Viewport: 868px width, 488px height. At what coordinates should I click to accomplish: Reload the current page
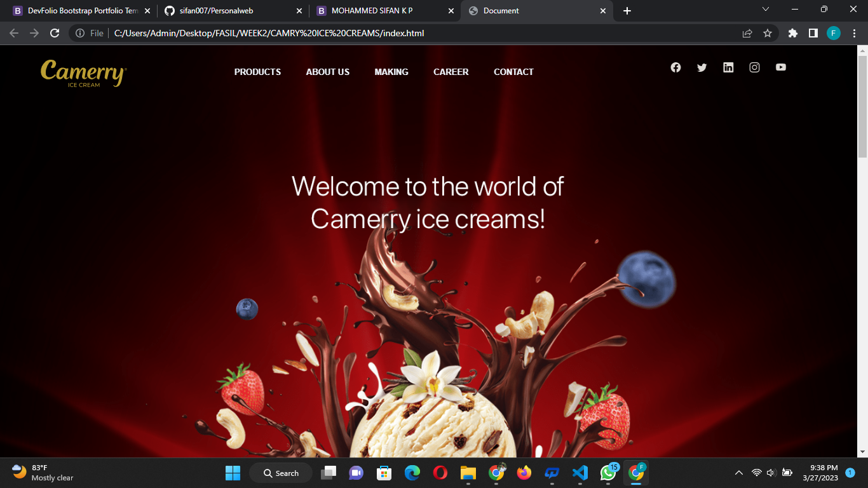(x=55, y=33)
